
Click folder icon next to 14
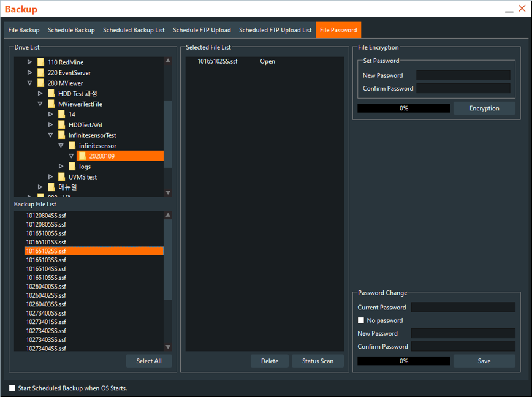pyautogui.click(x=62, y=115)
